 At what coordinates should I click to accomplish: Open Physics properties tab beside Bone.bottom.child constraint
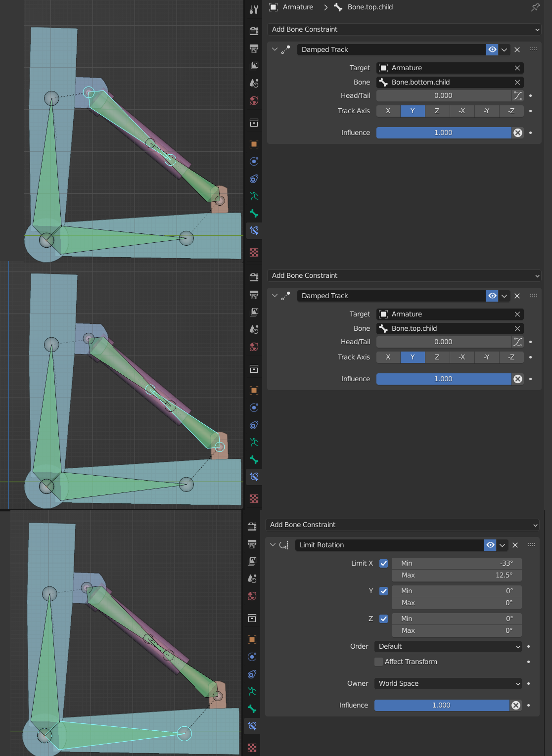(x=254, y=161)
